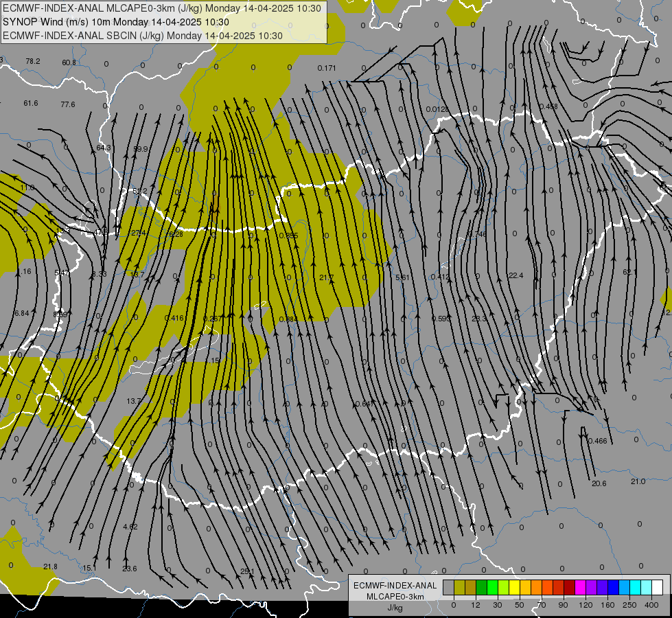
Task: Click the map value 60.8
Action: point(69,62)
